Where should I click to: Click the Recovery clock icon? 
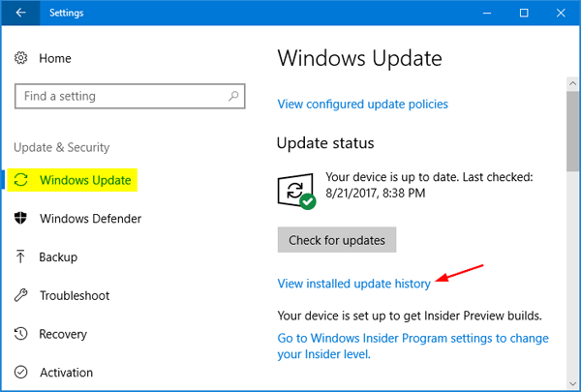[x=20, y=334]
